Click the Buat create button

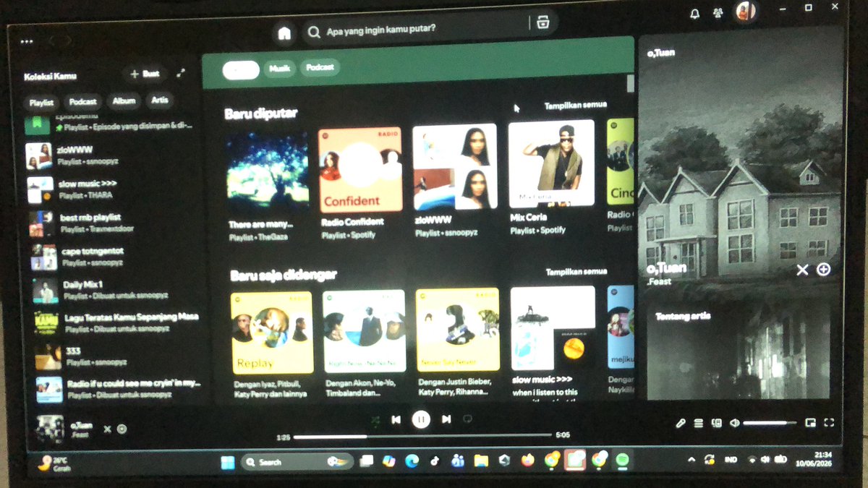[145, 74]
